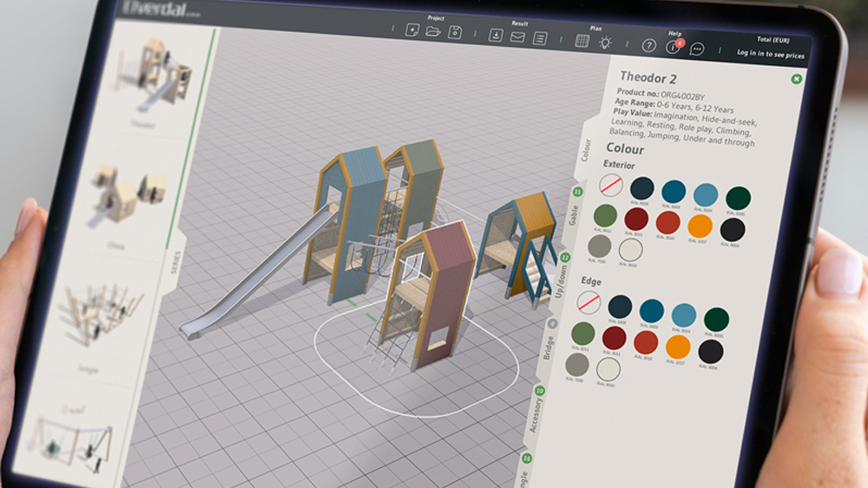Create a new project with the toolbar icon
868x488 pixels.
pos(411,30)
